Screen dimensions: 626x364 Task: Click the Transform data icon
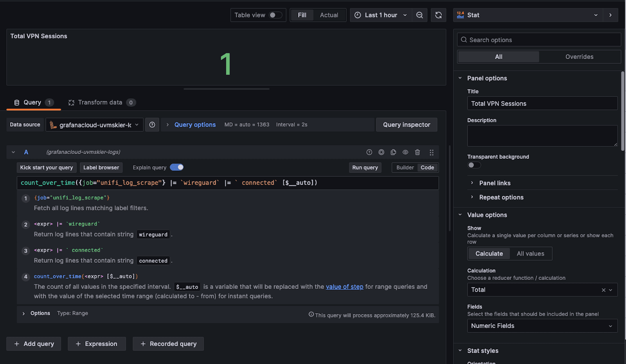(x=71, y=102)
